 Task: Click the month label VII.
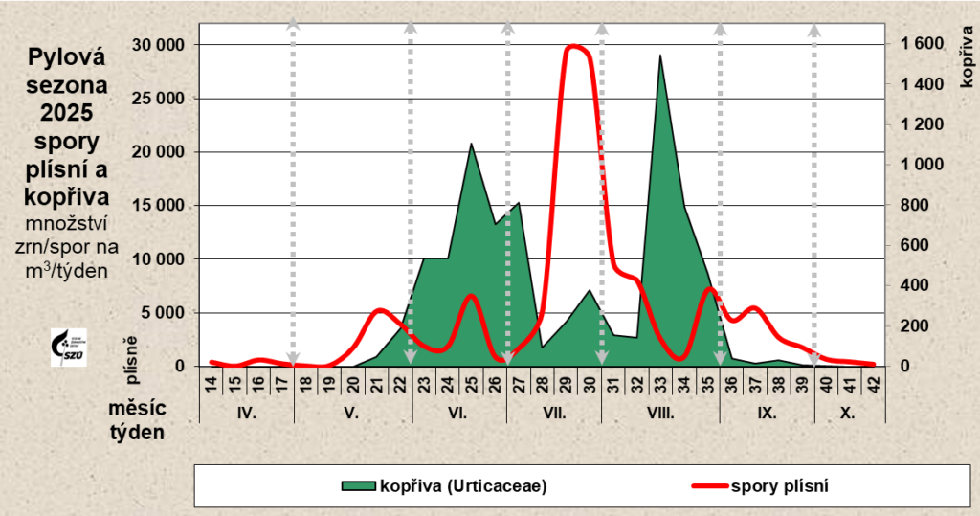(x=553, y=415)
